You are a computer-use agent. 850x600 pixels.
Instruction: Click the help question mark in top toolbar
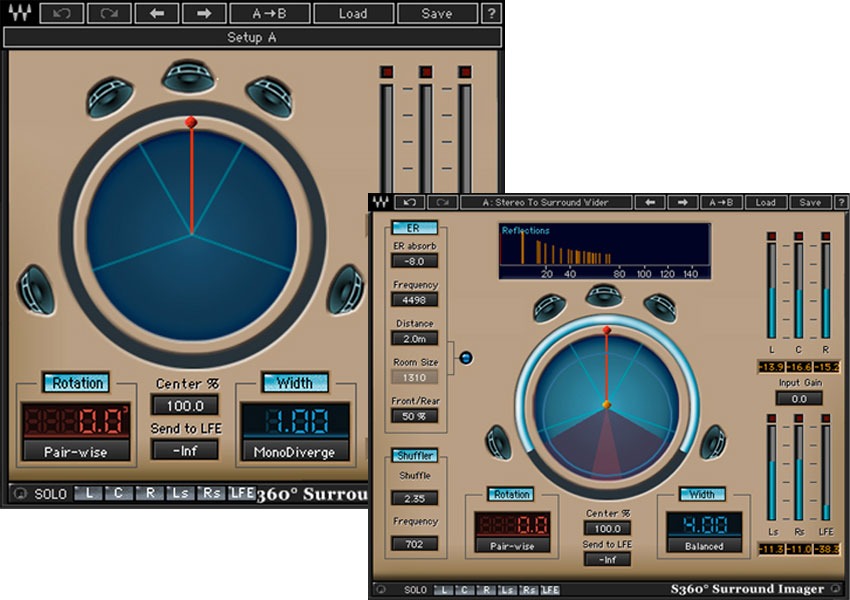tap(491, 13)
